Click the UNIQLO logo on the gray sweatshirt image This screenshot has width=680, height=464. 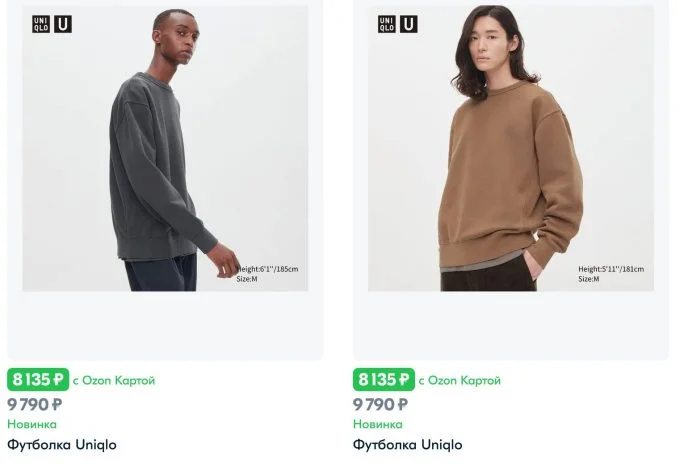pyautogui.click(x=41, y=24)
